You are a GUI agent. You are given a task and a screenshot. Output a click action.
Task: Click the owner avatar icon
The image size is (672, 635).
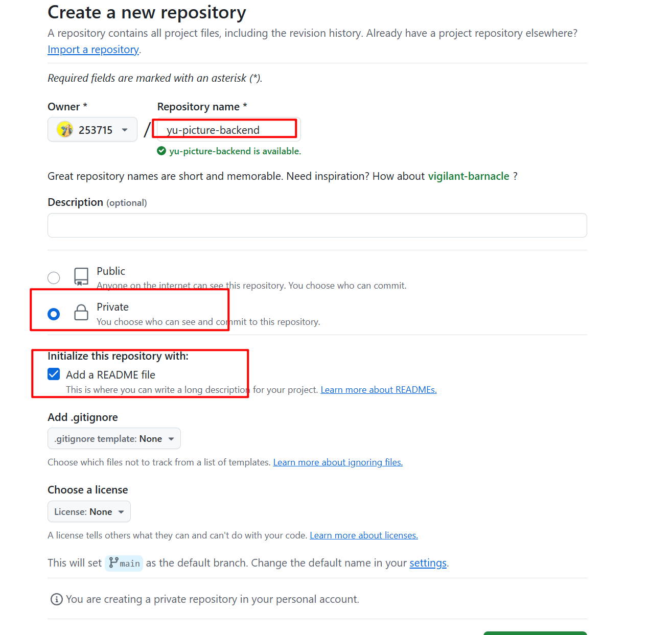(x=65, y=130)
